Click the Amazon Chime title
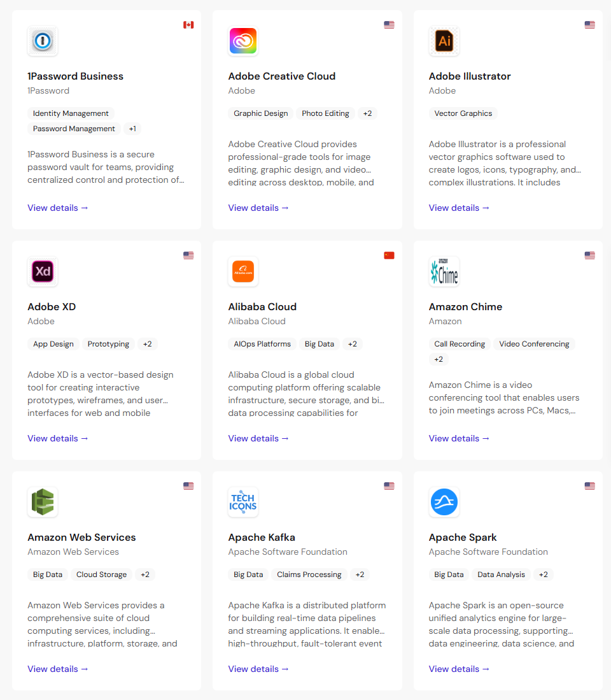The width and height of the screenshot is (611, 700). tap(466, 307)
